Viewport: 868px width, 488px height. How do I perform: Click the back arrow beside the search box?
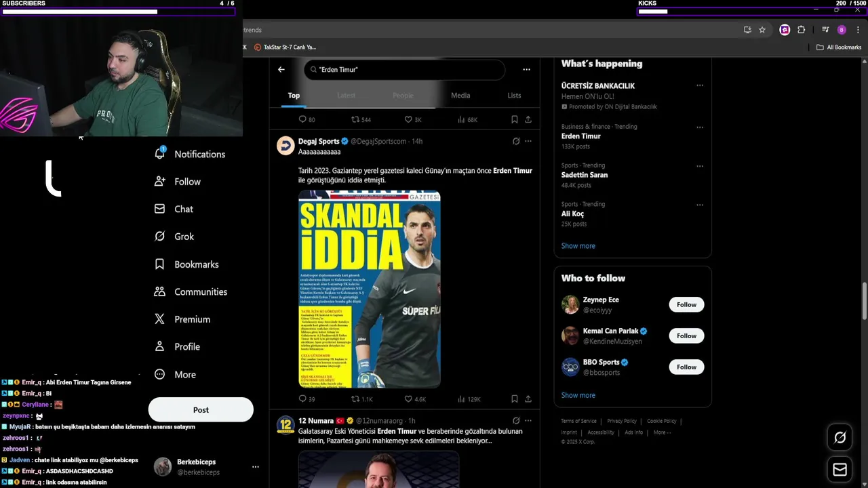(281, 69)
